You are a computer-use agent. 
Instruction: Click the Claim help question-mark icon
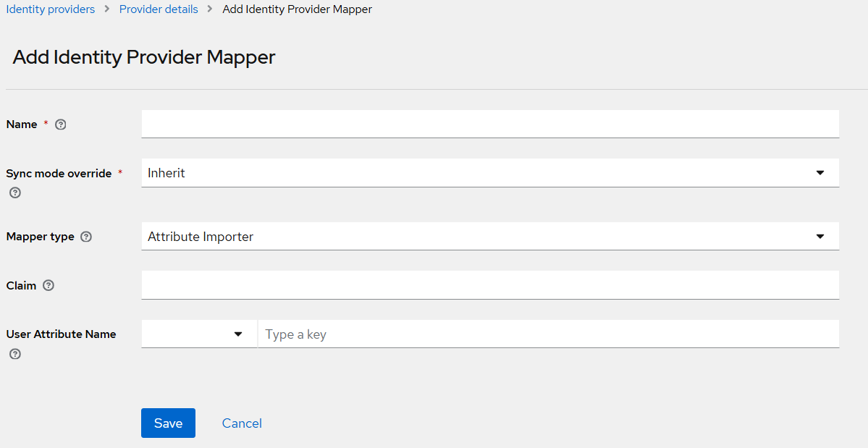[49, 286]
